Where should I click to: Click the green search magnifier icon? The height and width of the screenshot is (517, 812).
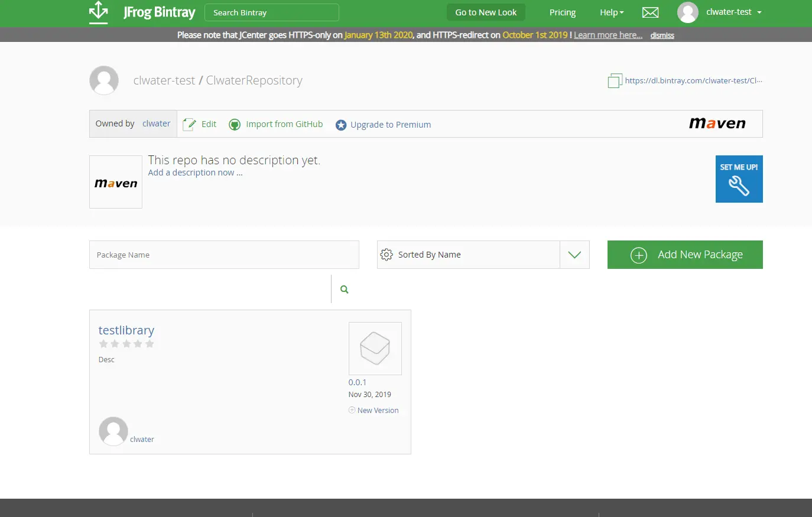pos(345,290)
